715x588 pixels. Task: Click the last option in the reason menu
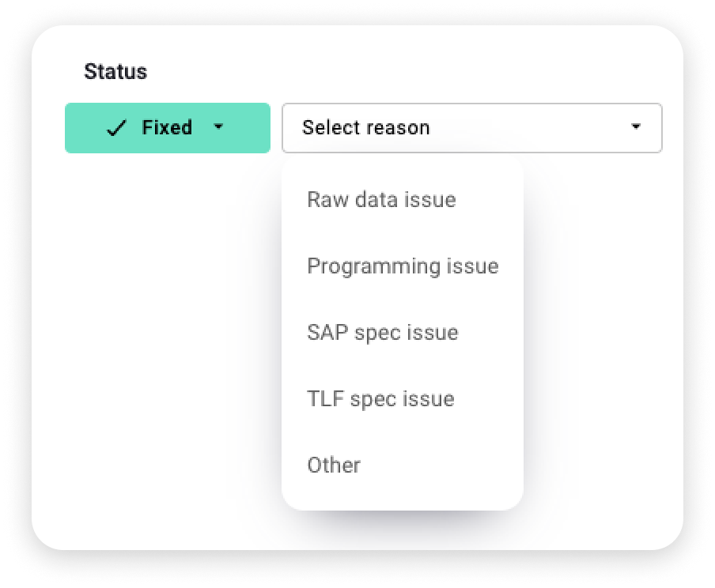click(x=334, y=465)
